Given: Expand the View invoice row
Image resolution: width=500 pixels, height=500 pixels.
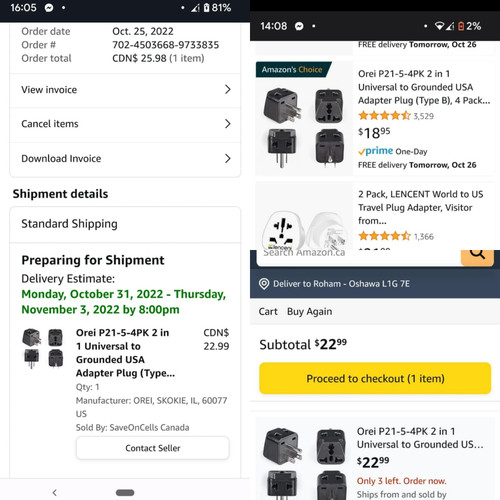Looking at the screenshot, I should click(125, 90).
